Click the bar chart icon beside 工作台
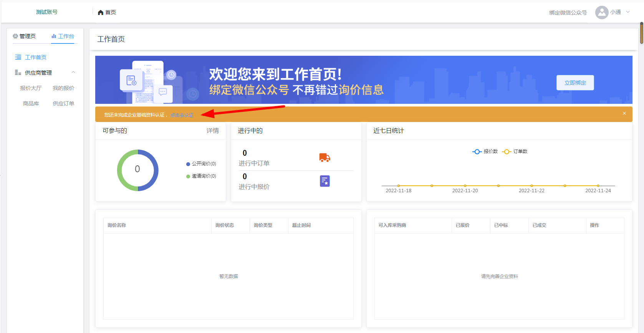 point(54,36)
